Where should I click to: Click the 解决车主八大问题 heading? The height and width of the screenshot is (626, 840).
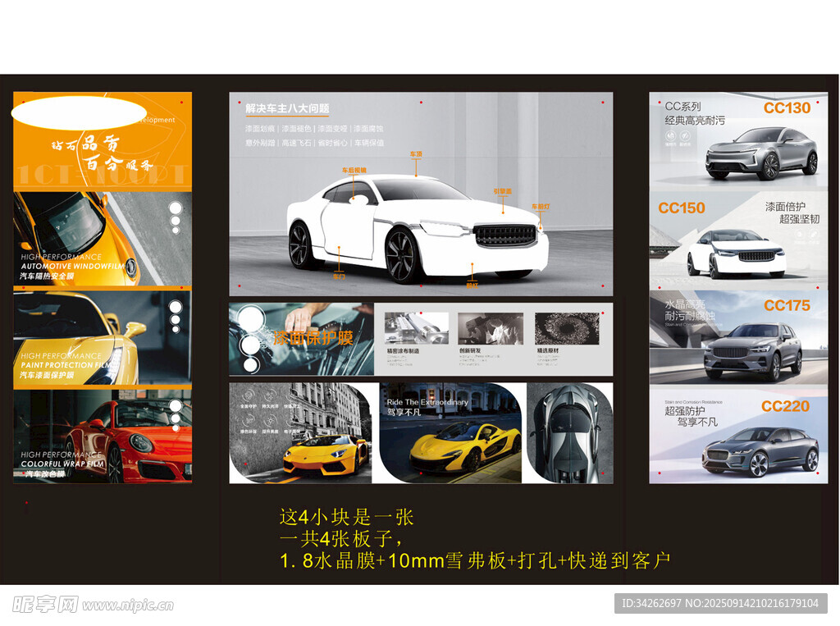click(x=287, y=108)
